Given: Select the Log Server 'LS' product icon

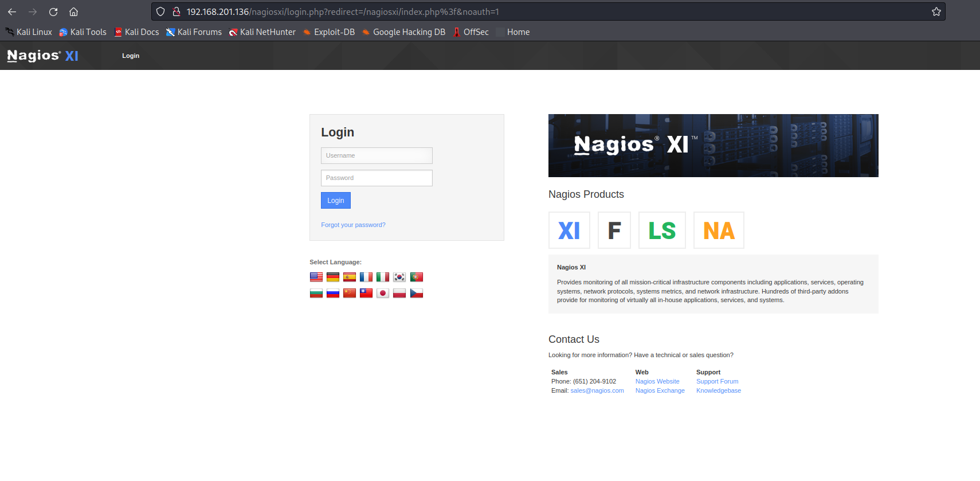Looking at the screenshot, I should tap(662, 230).
